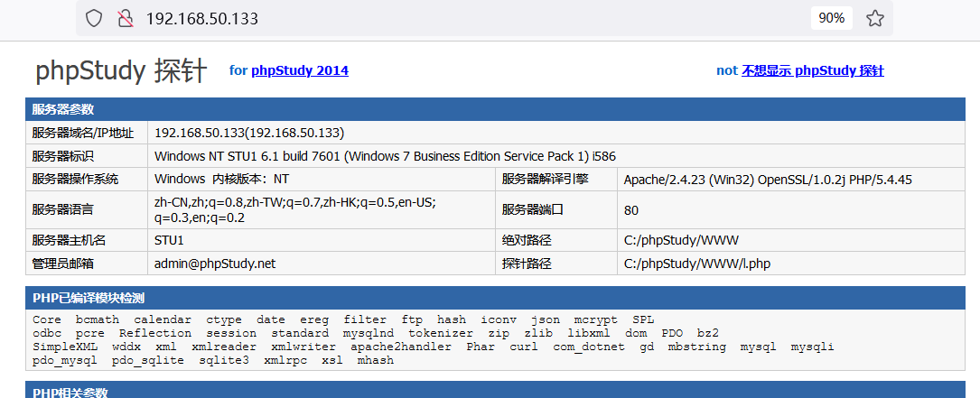Viewport: 980px width, 398px height.
Task: Click the Apache/2.4.23 server engine value
Action: click(768, 180)
